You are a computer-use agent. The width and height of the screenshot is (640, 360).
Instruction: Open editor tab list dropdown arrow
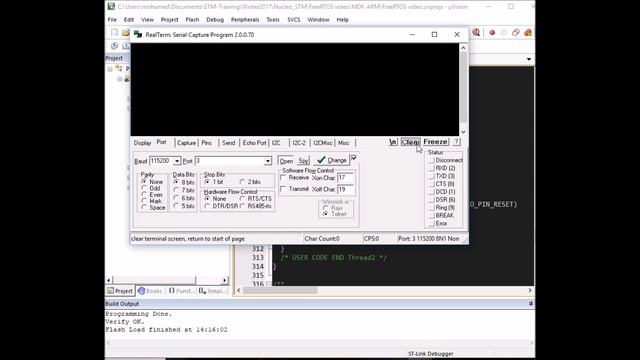pyautogui.click(x=529, y=59)
